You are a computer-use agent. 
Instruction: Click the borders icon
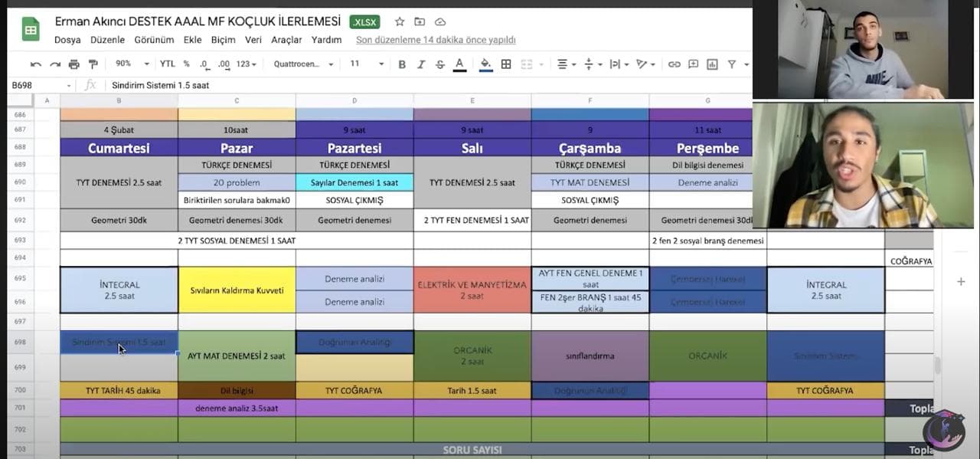coord(506,64)
